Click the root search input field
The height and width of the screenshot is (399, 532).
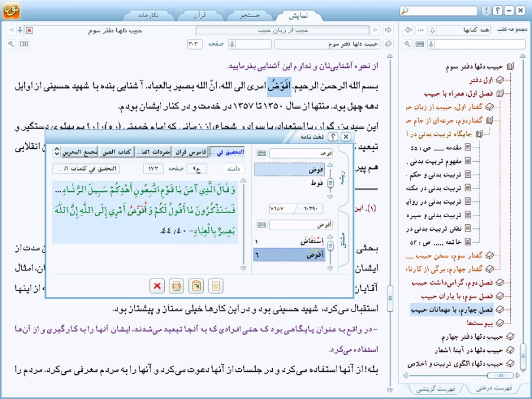(x=301, y=153)
